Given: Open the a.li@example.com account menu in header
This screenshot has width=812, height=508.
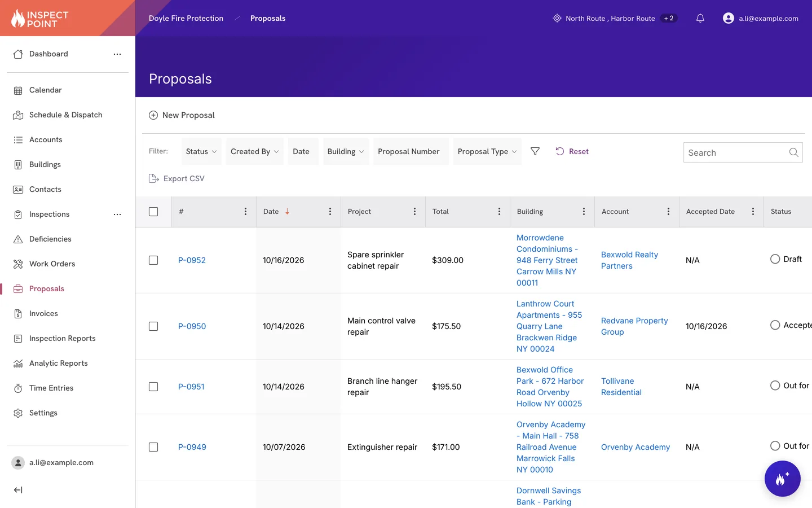Looking at the screenshot, I should click(x=761, y=18).
